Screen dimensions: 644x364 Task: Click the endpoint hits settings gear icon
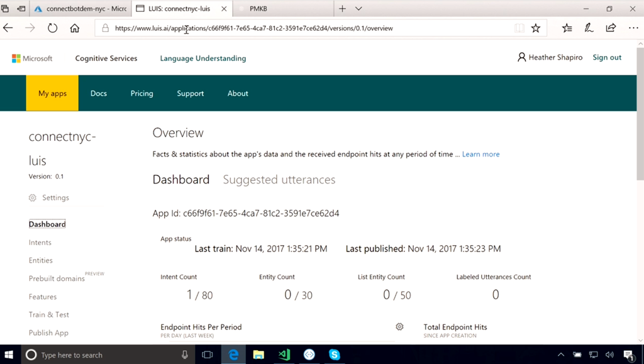pyautogui.click(x=399, y=327)
